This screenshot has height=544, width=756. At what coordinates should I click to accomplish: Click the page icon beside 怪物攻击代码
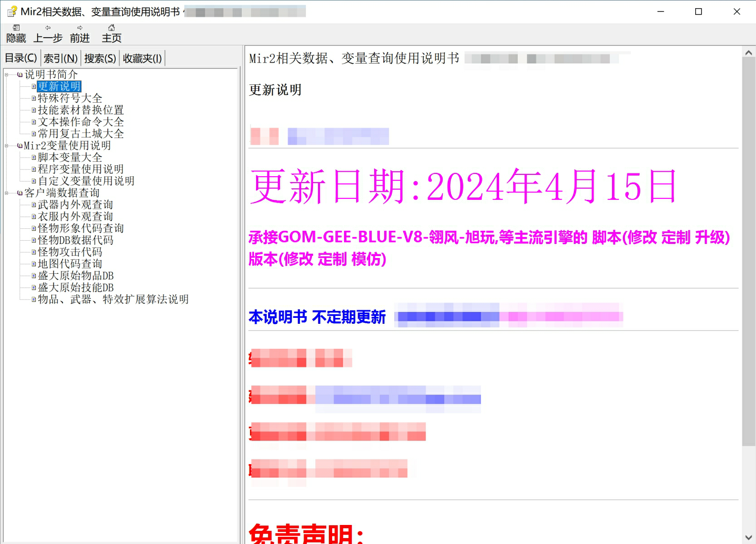pyautogui.click(x=34, y=252)
